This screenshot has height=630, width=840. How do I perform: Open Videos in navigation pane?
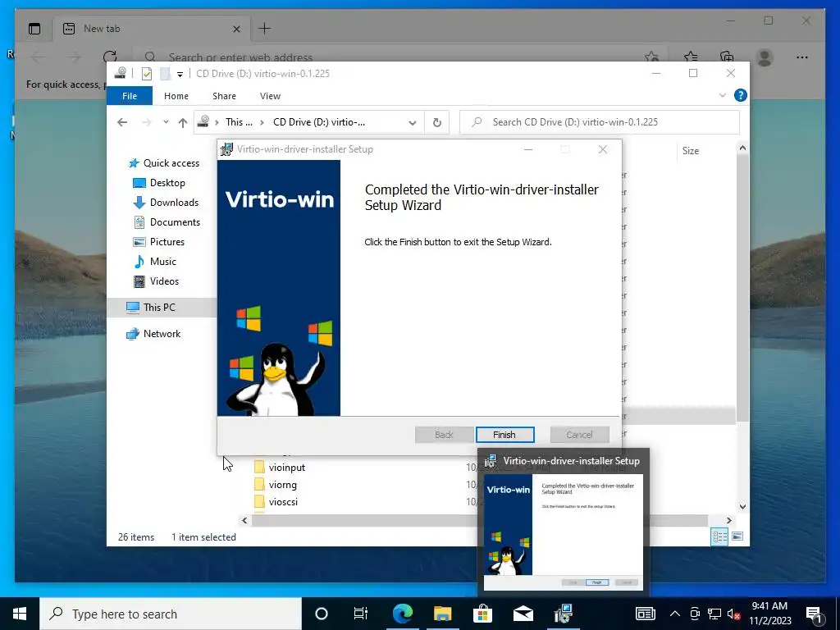click(156, 281)
